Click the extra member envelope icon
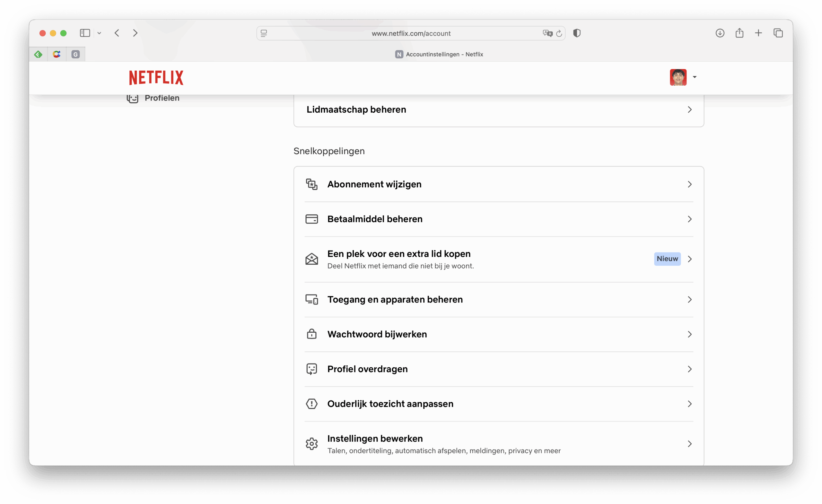The image size is (822, 504). coord(311,259)
